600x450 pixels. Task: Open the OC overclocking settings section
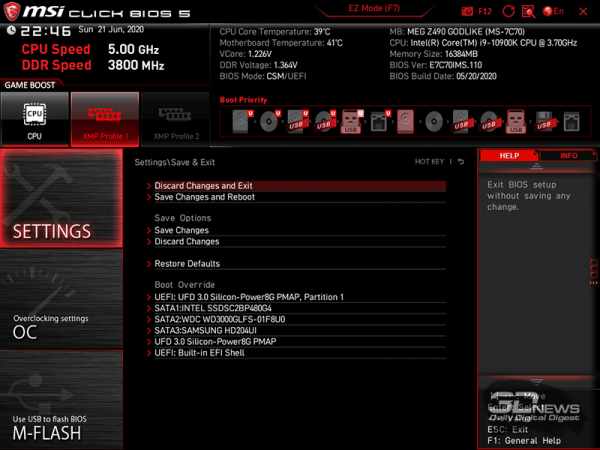pos(62,325)
